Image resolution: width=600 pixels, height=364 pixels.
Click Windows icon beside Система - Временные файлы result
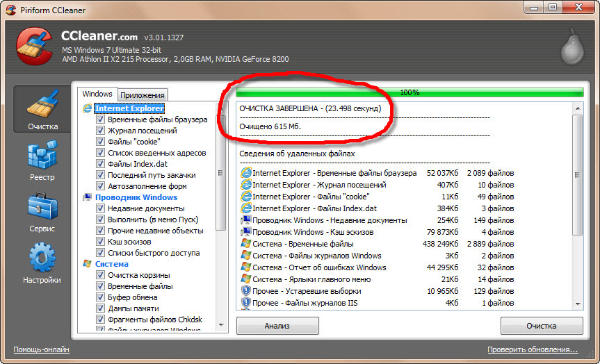pyautogui.click(x=245, y=244)
